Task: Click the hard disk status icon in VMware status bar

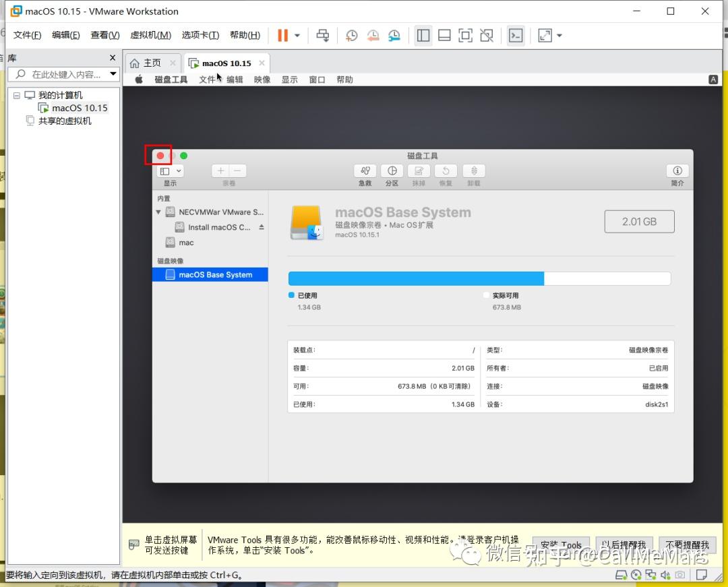Action: [621, 575]
